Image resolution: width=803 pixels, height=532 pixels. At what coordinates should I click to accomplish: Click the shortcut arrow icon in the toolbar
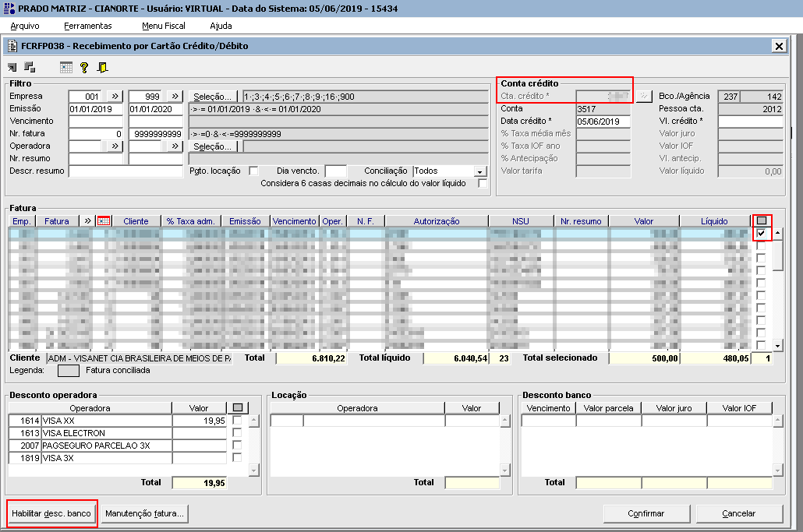pos(12,68)
